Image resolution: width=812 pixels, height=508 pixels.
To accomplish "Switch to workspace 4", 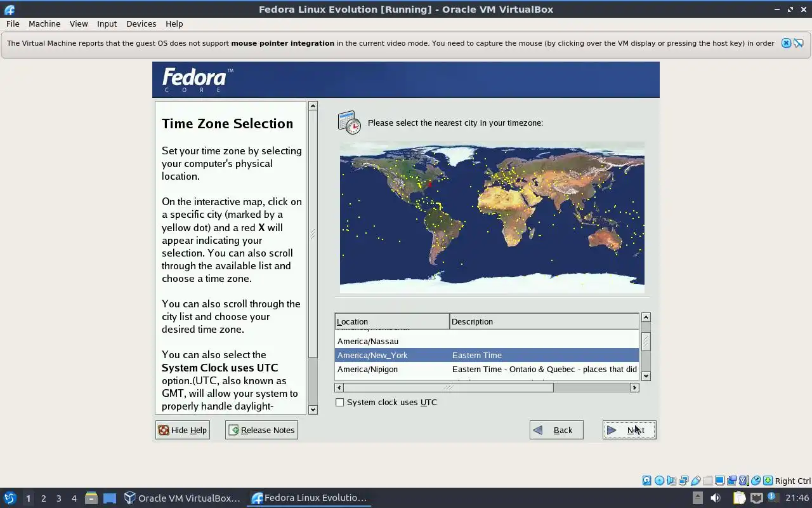I will [x=74, y=498].
